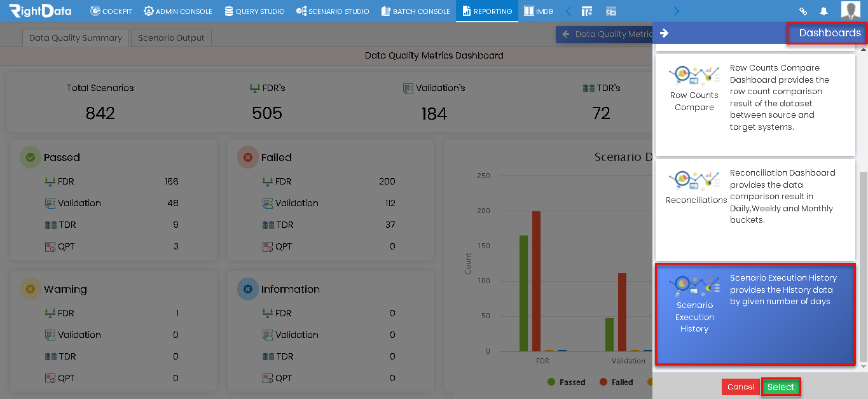
Task: Open the user profile avatar
Action: point(850,11)
